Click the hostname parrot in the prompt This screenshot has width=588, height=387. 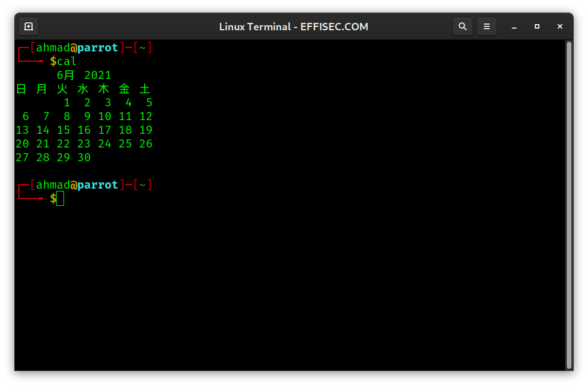pos(97,47)
